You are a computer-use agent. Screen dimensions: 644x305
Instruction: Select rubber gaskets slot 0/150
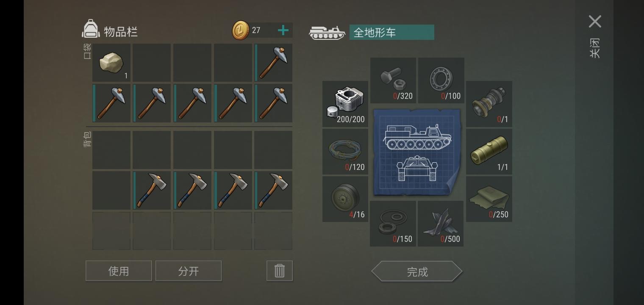coord(393,224)
